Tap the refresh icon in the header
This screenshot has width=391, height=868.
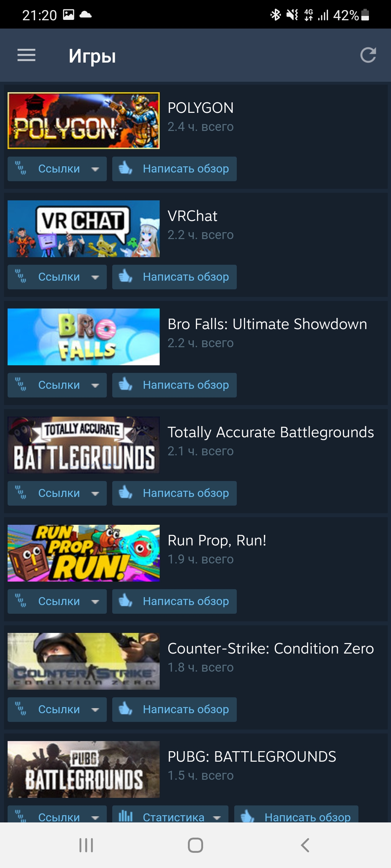(368, 55)
